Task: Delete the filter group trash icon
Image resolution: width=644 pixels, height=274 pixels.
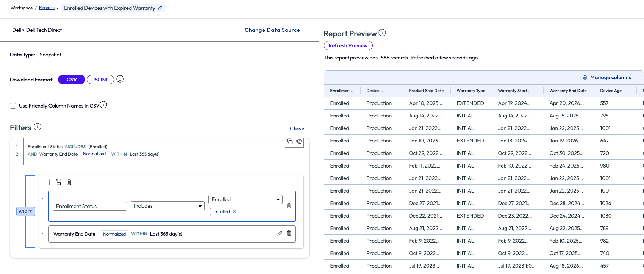Action: [x=69, y=182]
